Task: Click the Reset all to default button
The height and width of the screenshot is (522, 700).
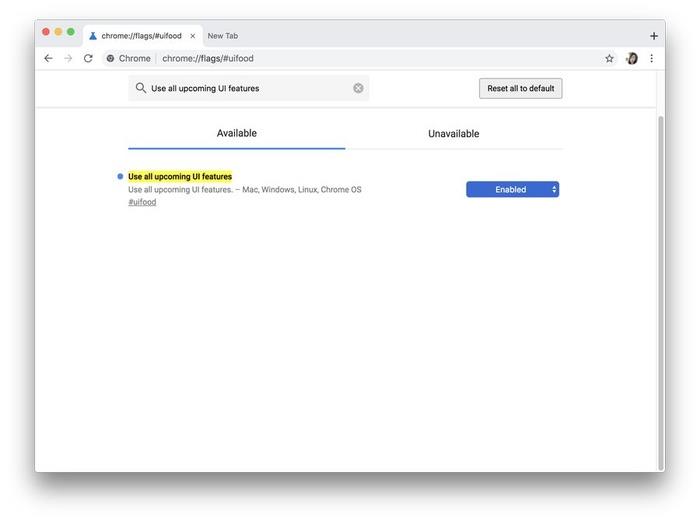Action: (520, 88)
